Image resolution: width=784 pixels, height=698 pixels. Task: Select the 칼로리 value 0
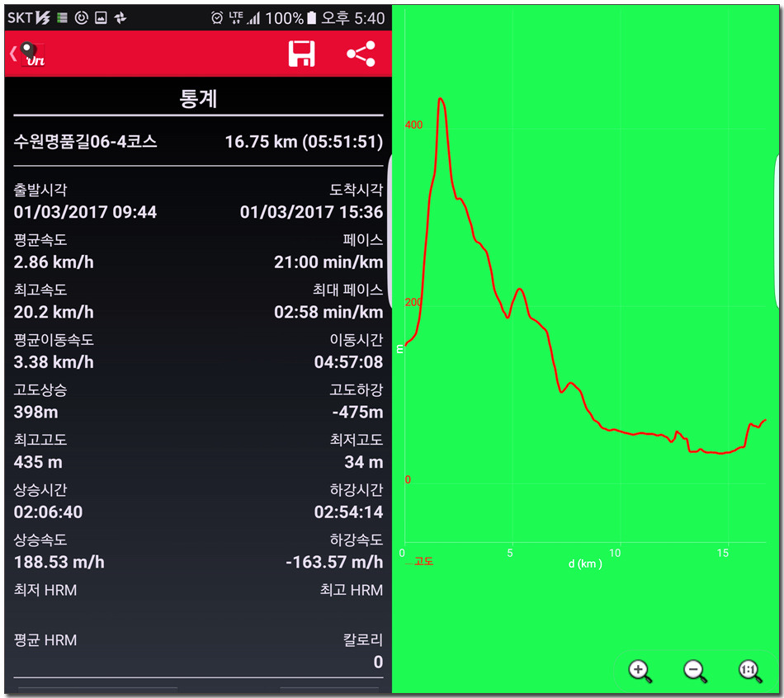(378, 662)
